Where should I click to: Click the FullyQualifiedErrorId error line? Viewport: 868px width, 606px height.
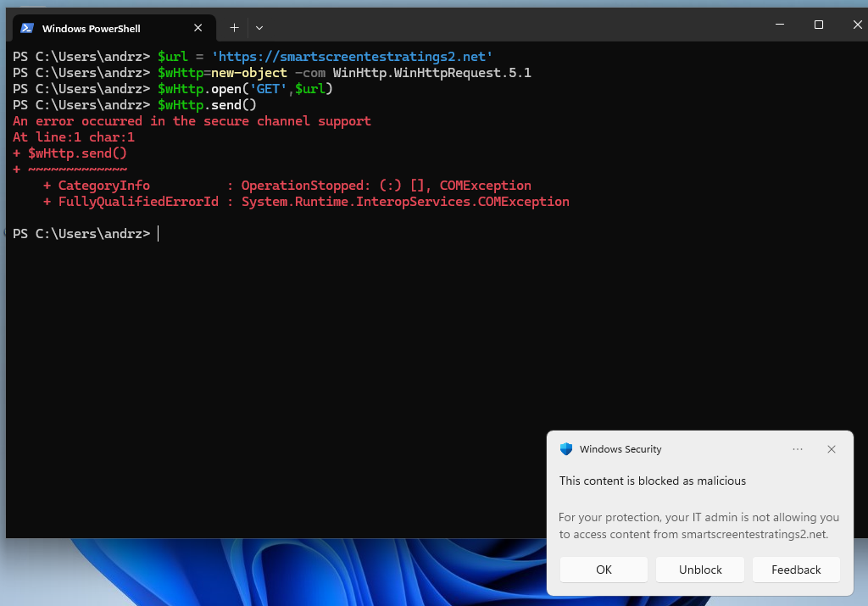point(306,202)
